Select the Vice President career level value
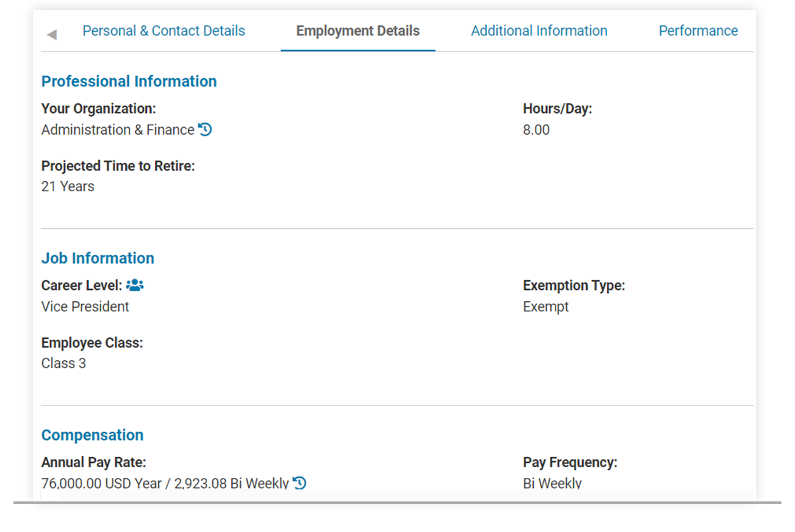Screen dimensions: 795x532 tap(85, 306)
